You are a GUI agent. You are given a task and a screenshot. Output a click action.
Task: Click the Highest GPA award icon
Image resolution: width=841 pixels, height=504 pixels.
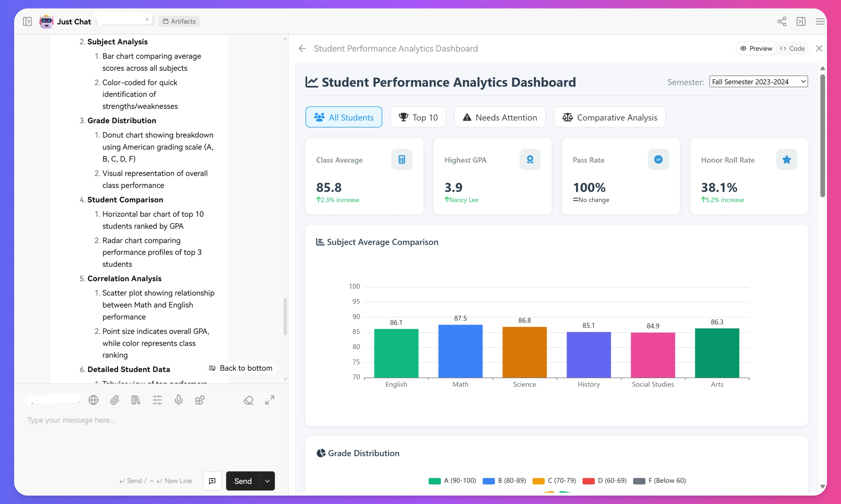click(x=530, y=159)
